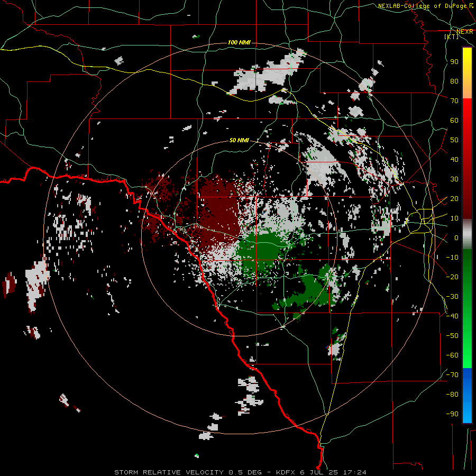Select the "90" value on velocity scale
The width and height of the screenshot is (476, 476).
click(454, 62)
